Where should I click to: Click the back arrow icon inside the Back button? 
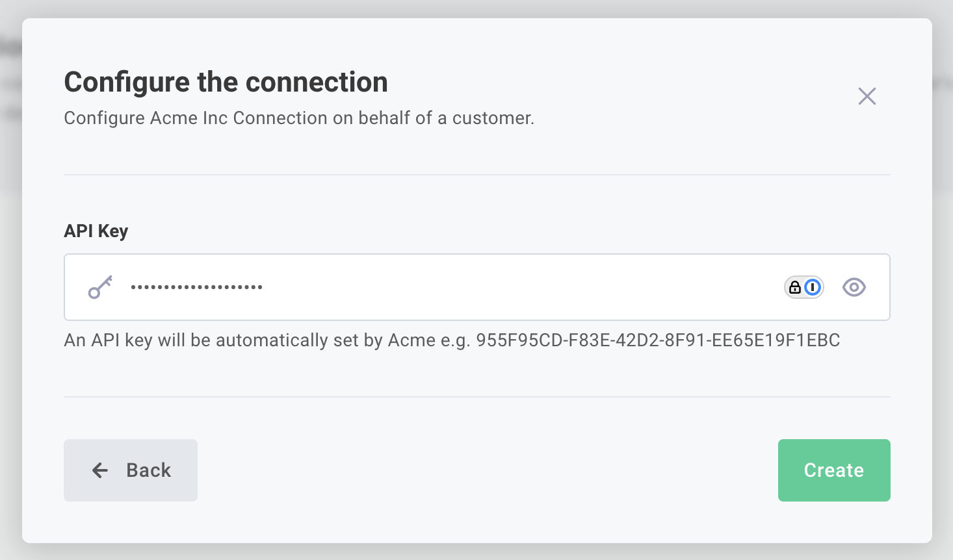tap(99, 470)
